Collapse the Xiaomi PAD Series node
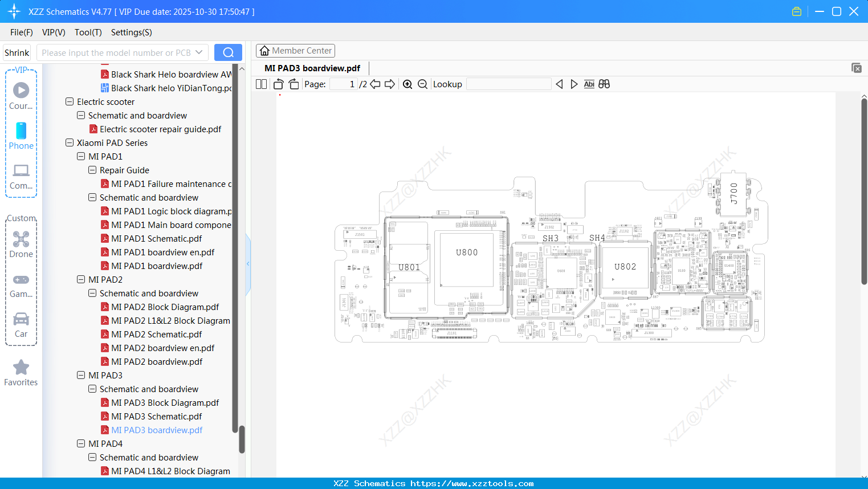This screenshot has width=868, height=489. (x=70, y=142)
